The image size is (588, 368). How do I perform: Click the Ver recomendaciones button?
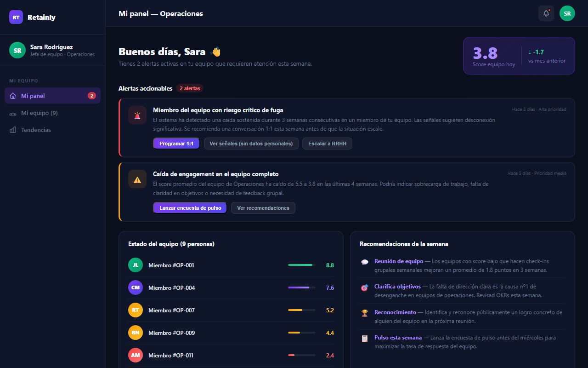click(x=263, y=208)
